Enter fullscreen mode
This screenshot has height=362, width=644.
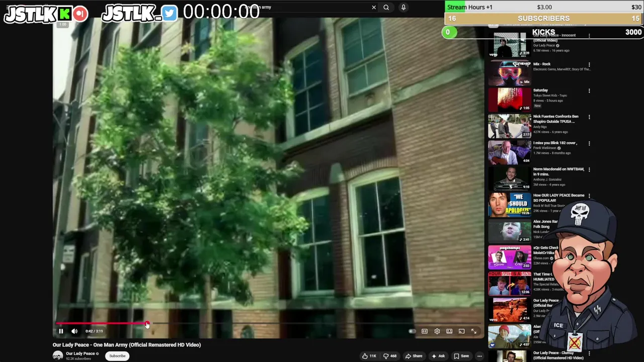[474, 331]
